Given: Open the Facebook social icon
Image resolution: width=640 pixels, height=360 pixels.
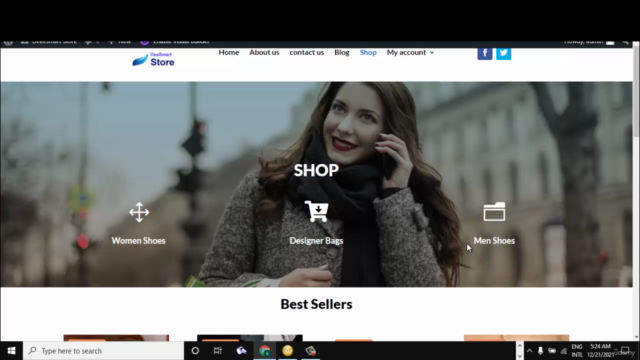Looking at the screenshot, I should click(484, 53).
